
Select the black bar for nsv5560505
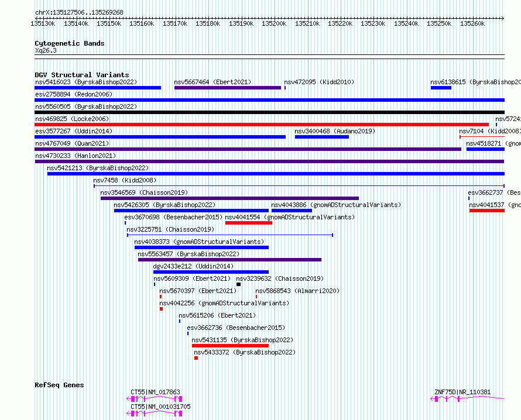[x=269, y=112]
